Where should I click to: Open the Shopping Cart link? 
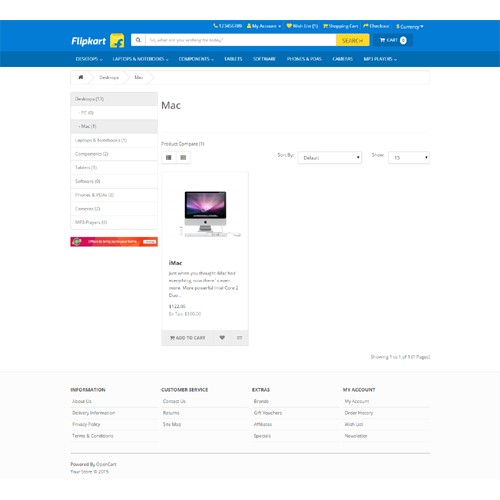pos(341,26)
